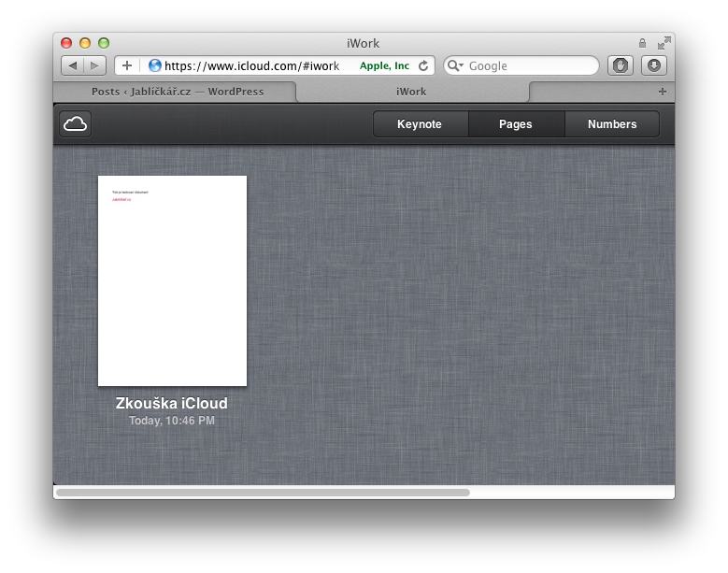Click the globe site icon in address bar
Viewport: 728px width, 573px height.
pos(154,65)
